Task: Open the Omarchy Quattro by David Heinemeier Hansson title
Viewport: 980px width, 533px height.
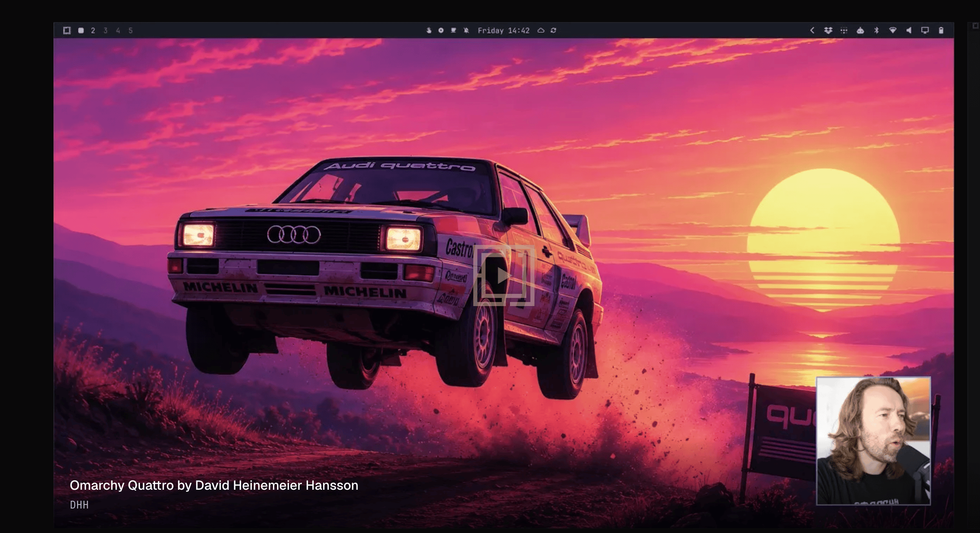Action: (x=214, y=485)
